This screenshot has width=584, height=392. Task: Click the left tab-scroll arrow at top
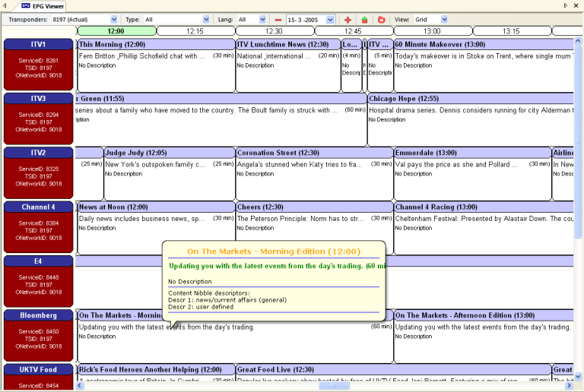pyautogui.click(x=5, y=5)
